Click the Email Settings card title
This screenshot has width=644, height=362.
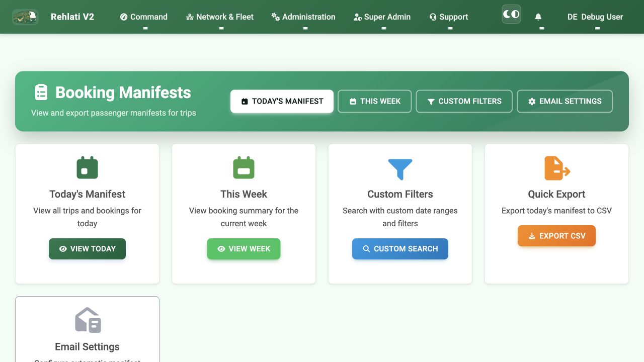point(87,346)
